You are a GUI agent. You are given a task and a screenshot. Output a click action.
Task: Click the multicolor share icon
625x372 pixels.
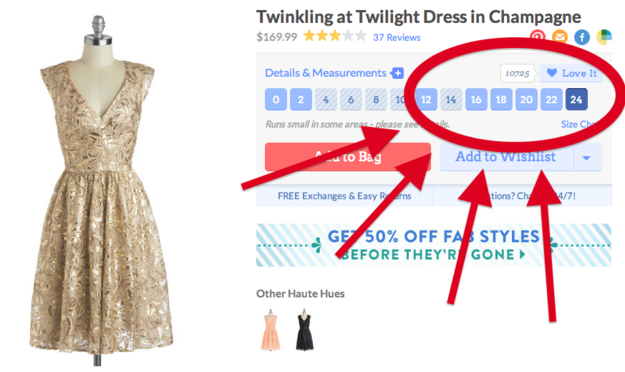click(x=604, y=37)
